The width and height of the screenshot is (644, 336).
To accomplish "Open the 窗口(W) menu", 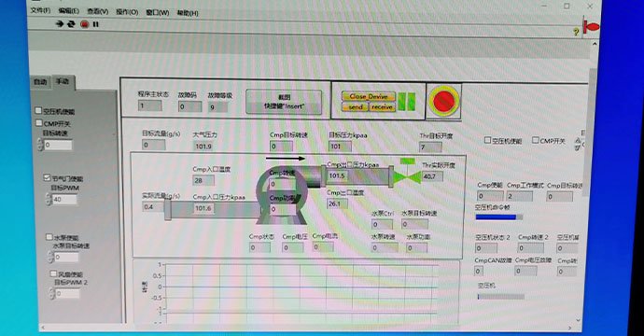I will pos(158,12).
